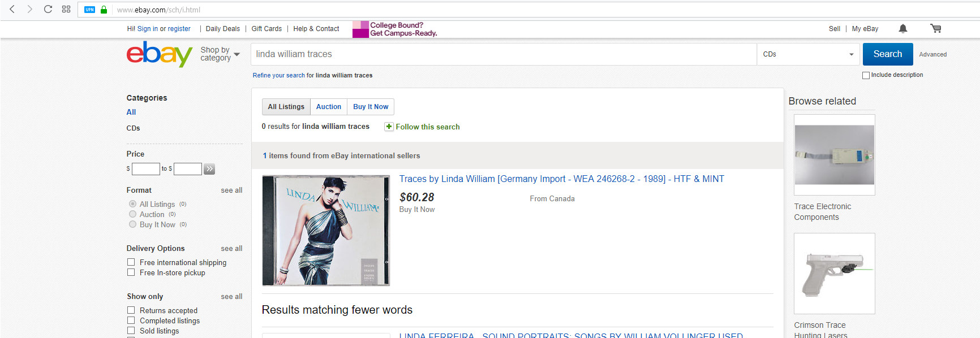Switch to the All Listings tab
This screenshot has height=338, width=980.
click(x=286, y=107)
